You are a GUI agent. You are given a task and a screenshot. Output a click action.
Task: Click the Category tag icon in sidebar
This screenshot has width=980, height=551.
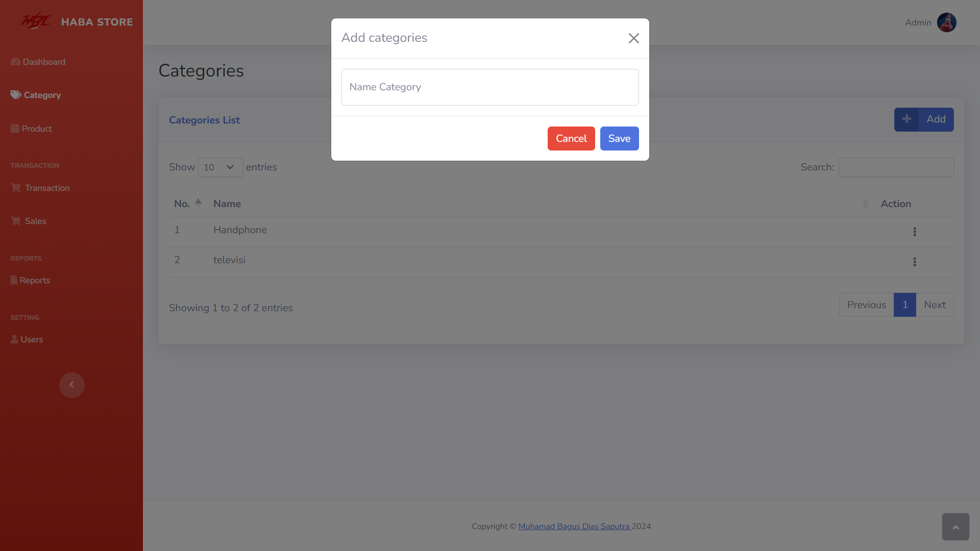[x=16, y=95]
